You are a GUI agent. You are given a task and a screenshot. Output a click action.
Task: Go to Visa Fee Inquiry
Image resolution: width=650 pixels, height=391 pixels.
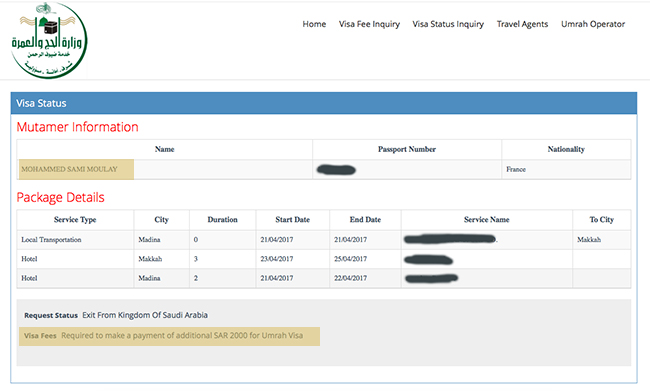(x=369, y=24)
